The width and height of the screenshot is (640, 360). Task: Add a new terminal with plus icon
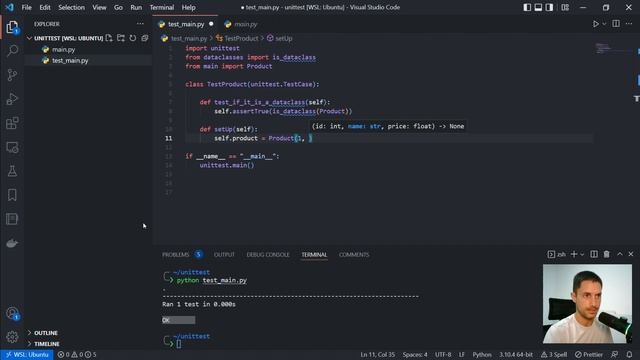point(573,254)
